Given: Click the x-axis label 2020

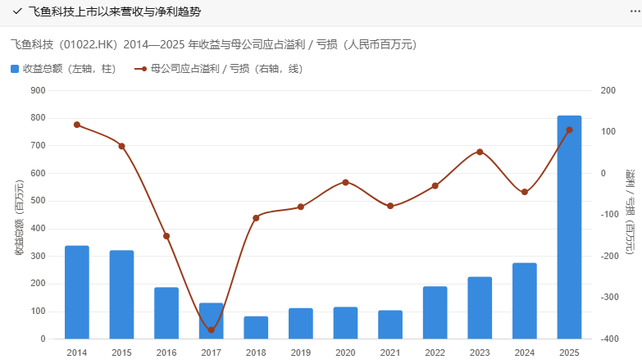Looking at the screenshot, I should pos(345,353).
